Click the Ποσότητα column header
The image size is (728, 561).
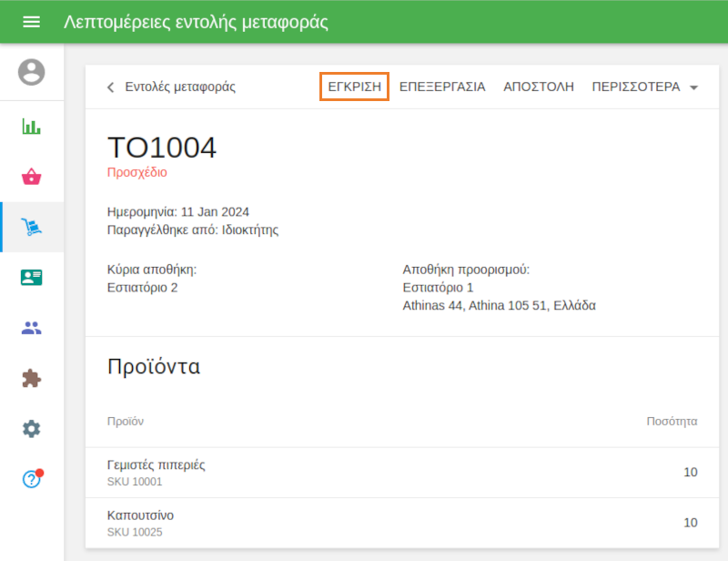(674, 422)
